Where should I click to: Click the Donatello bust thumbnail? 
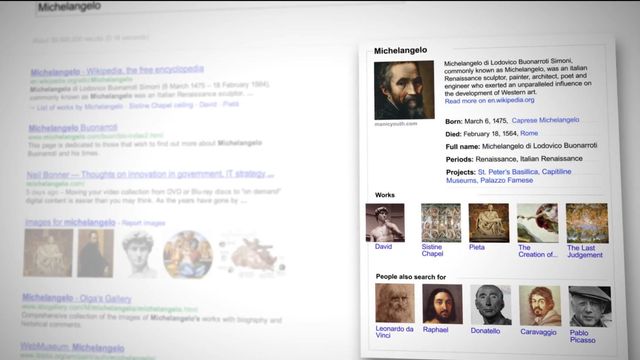tap(491, 305)
